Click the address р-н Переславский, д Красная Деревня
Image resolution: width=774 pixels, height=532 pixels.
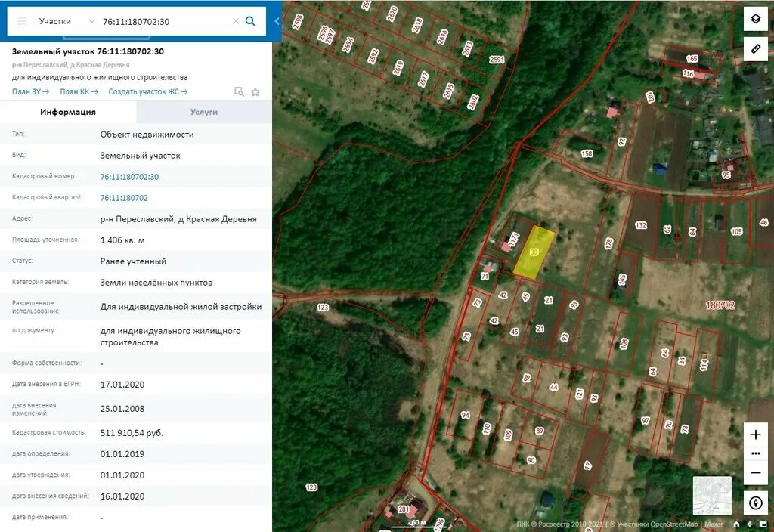178,219
